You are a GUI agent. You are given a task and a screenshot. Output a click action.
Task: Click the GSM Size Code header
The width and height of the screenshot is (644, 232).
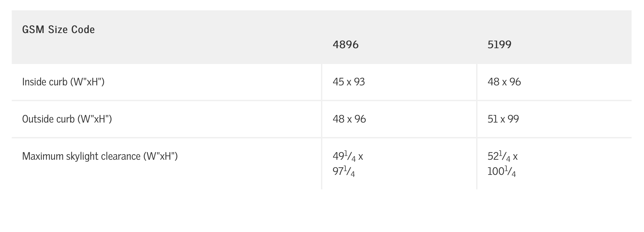coord(58,30)
